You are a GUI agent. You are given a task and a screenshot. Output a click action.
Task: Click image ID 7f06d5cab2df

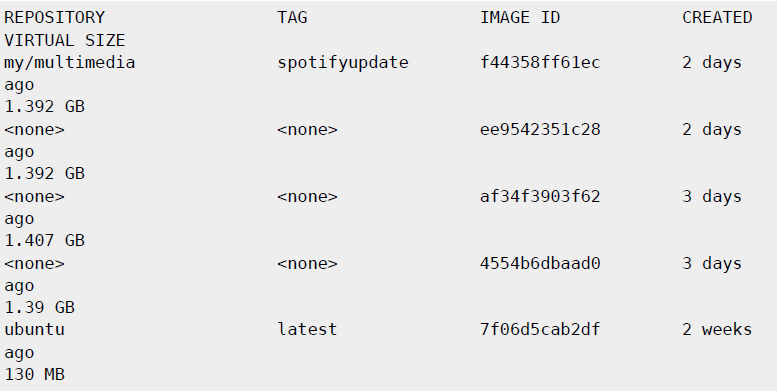(540, 330)
